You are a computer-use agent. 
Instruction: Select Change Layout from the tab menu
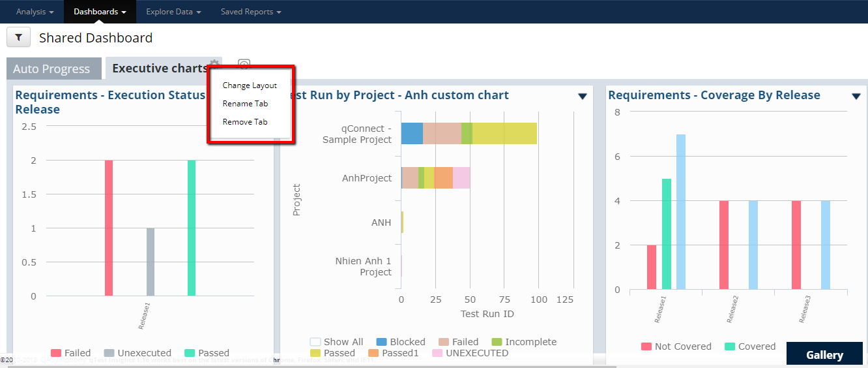pos(250,85)
